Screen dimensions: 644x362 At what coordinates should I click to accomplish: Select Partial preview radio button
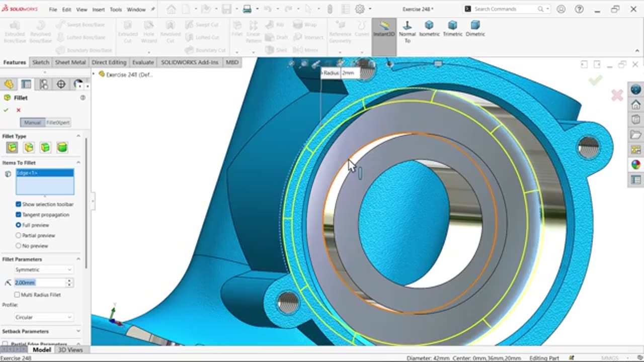pos(19,235)
